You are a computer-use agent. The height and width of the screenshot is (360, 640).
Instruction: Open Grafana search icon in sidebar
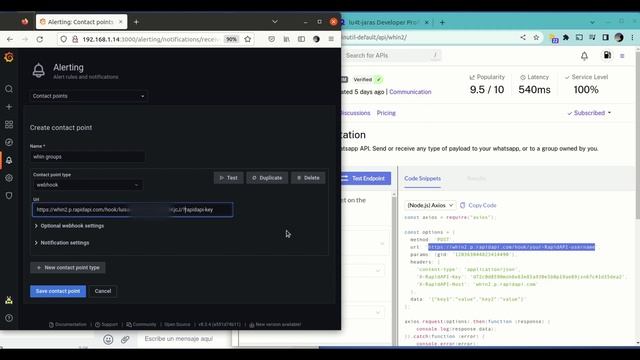9,89
